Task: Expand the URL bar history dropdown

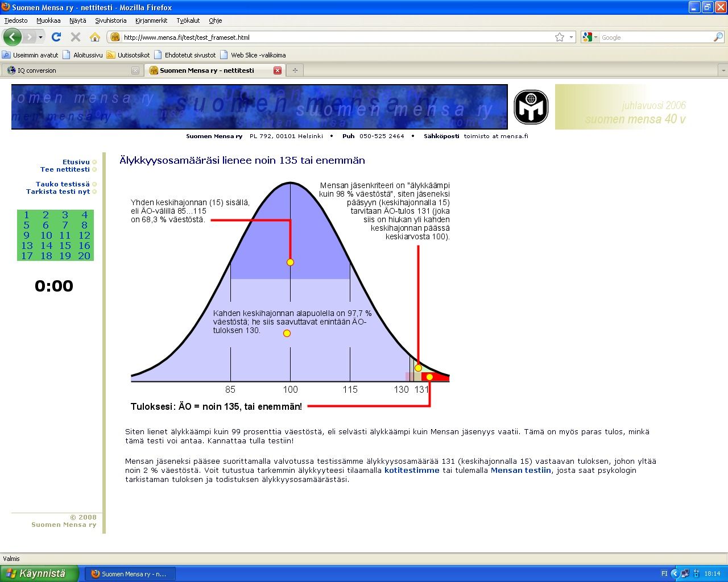Action: click(572, 37)
